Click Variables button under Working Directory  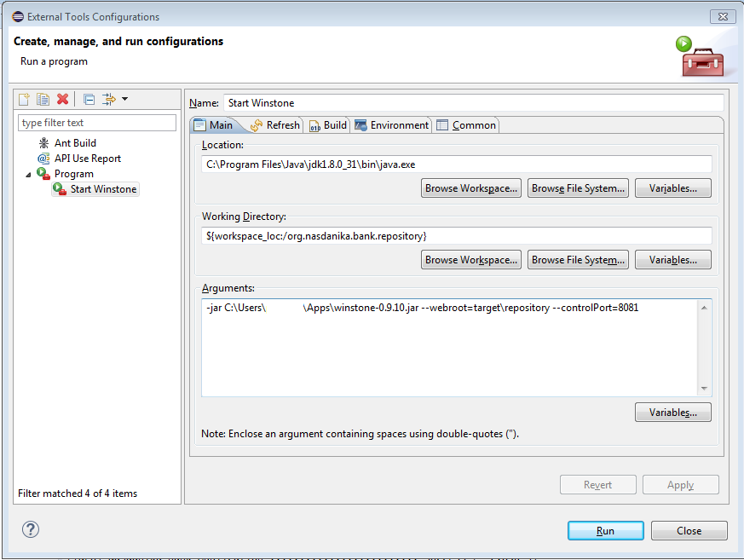tap(672, 260)
